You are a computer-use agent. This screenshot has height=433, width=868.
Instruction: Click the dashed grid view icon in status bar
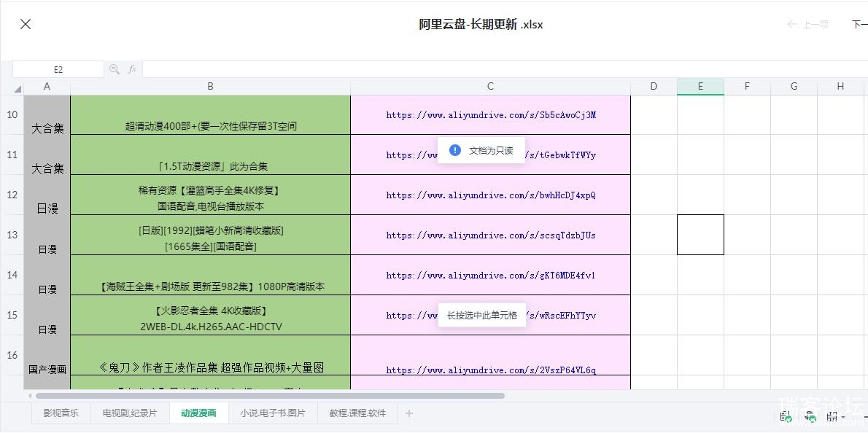(x=832, y=417)
